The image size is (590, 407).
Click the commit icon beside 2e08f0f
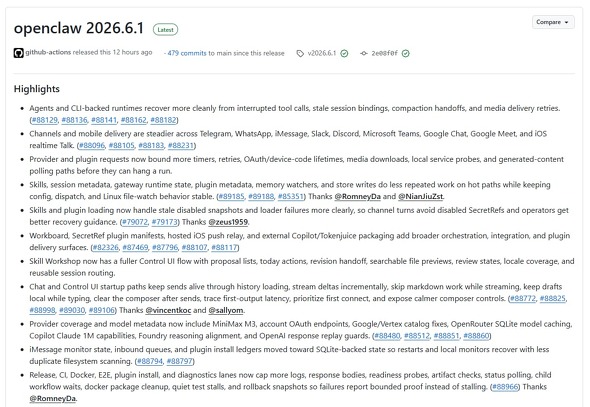pos(363,53)
